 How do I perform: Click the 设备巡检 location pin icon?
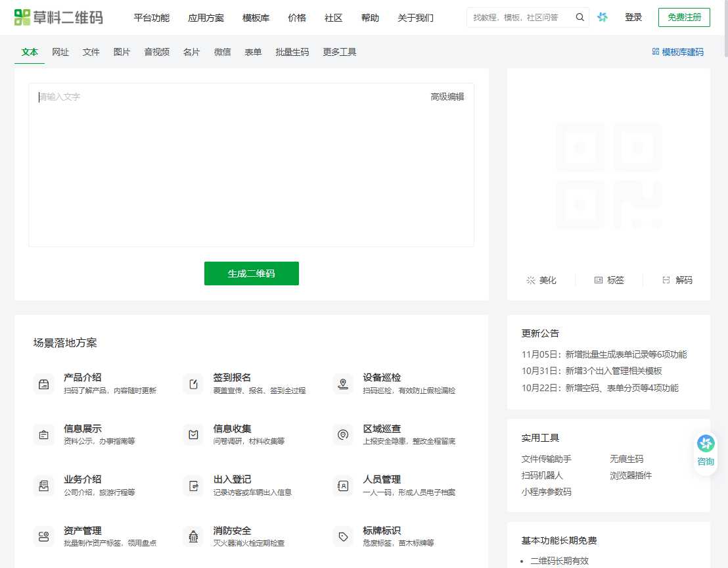(342, 384)
